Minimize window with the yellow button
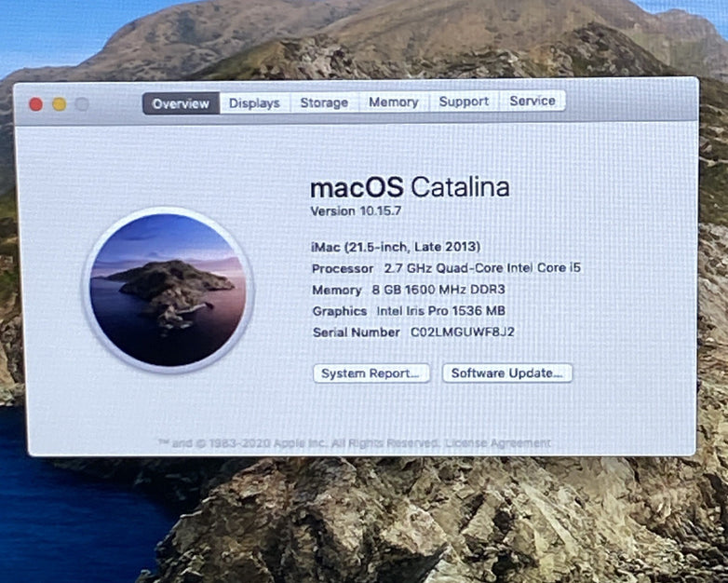Viewport: 728px width, 583px height. click(59, 104)
